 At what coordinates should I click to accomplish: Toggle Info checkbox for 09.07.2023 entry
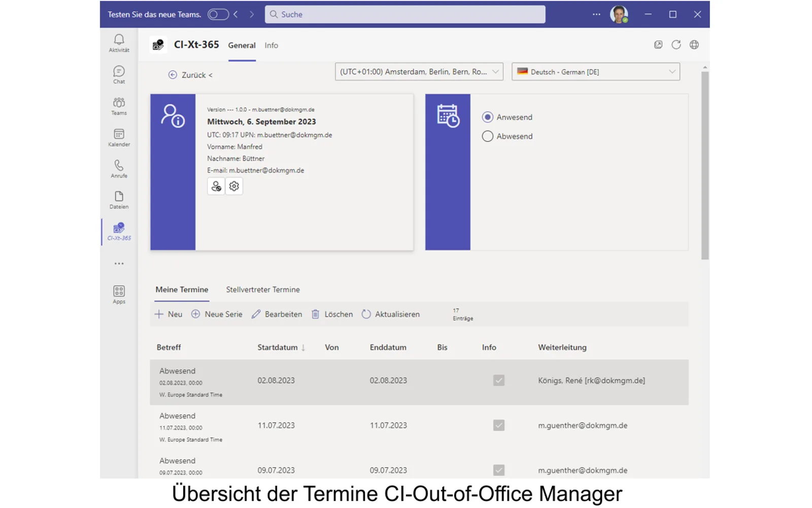[x=499, y=470]
